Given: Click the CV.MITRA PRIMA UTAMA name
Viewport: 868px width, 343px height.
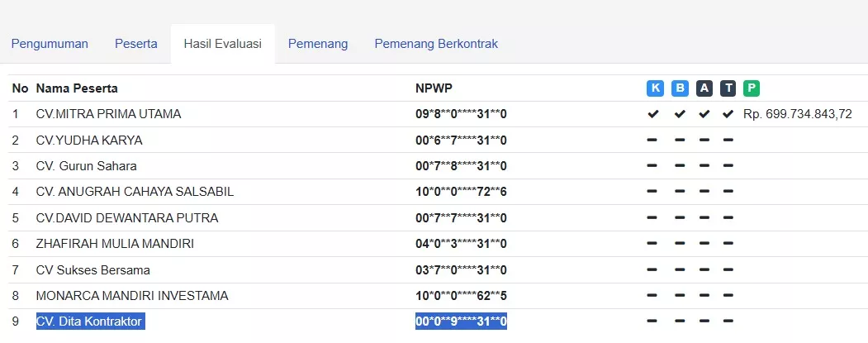Looking at the screenshot, I should (108, 114).
